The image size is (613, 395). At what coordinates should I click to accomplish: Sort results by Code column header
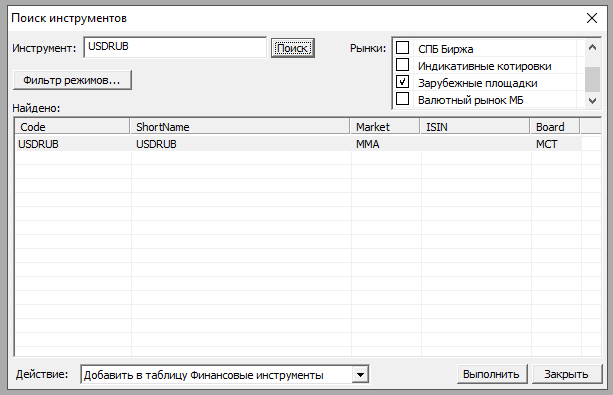pos(72,127)
